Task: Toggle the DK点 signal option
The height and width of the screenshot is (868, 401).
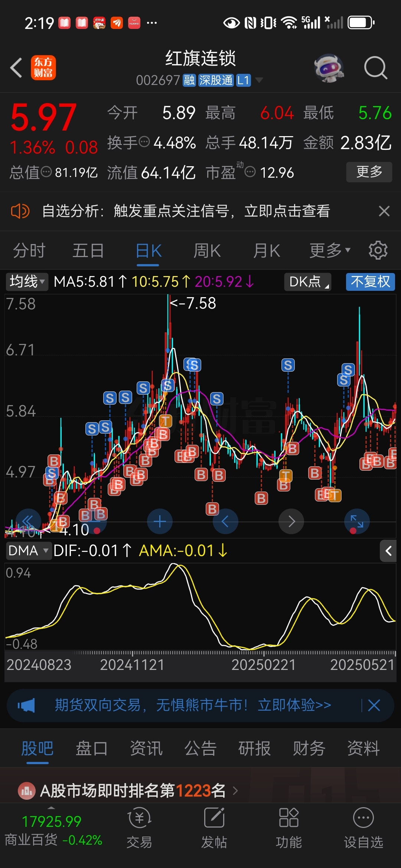Action: [308, 282]
